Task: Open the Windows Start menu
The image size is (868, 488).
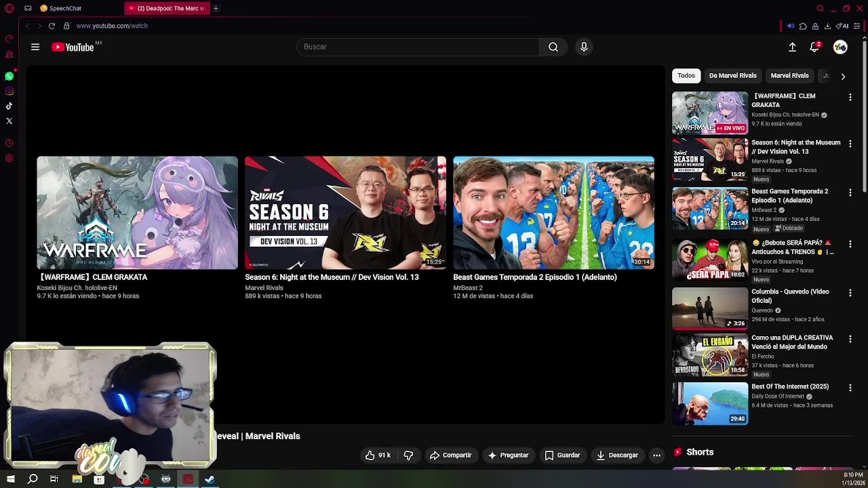Action: point(10,479)
